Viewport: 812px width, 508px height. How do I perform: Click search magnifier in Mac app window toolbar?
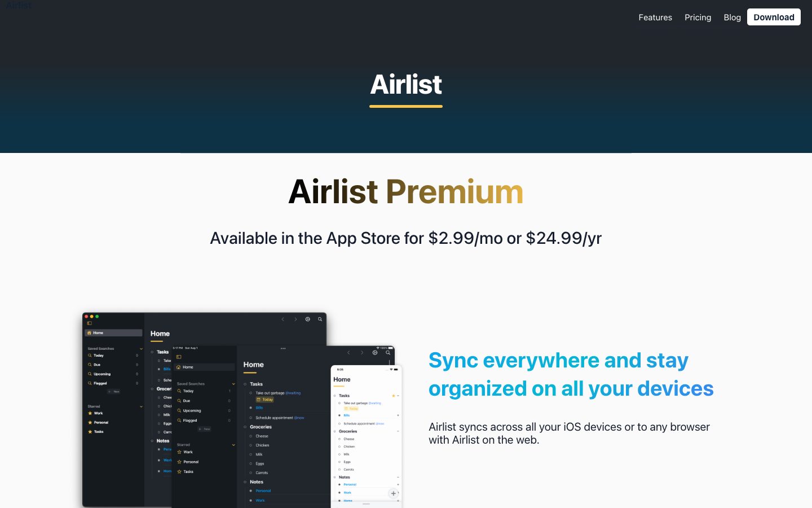click(320, 319)
